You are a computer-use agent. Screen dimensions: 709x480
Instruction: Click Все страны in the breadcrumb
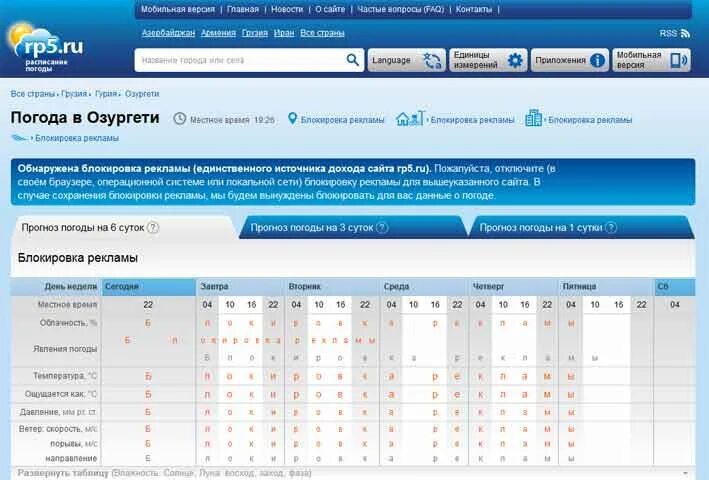click(33, 94)
